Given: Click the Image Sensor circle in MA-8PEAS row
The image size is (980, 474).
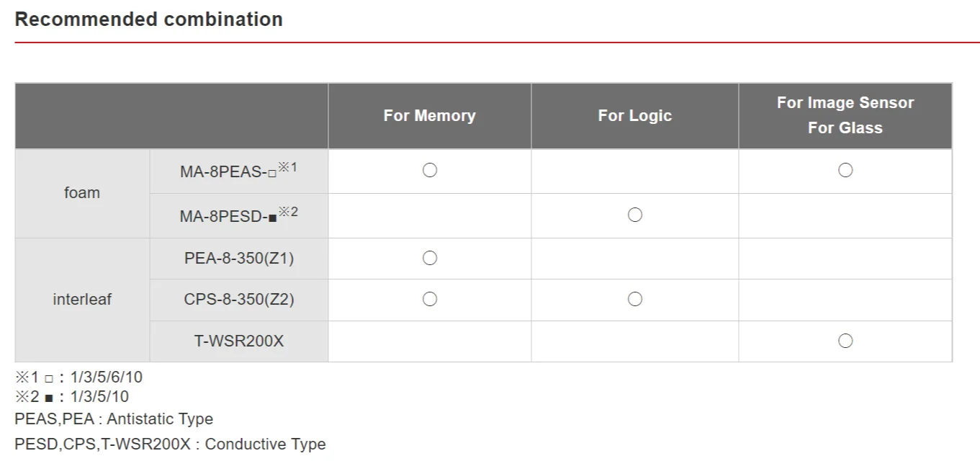Looking at the screenshot, I should coord(845,171).
